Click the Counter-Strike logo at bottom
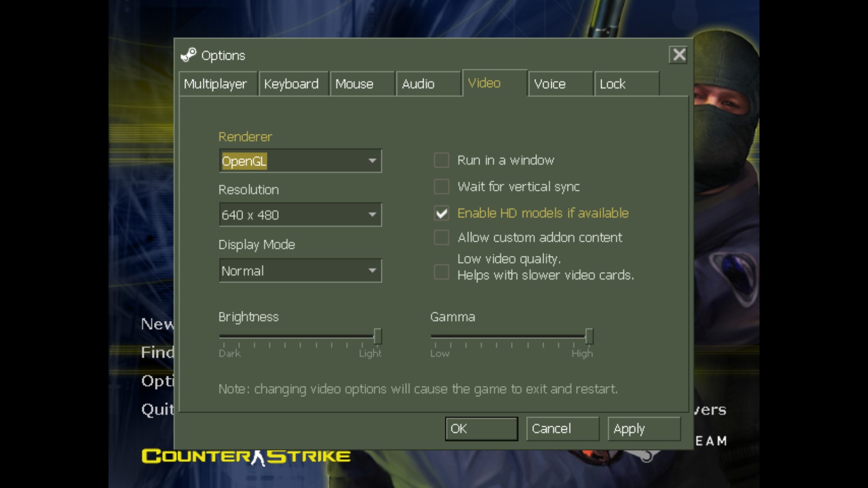The width and height of the screenshot is (868, 488). 246,457
